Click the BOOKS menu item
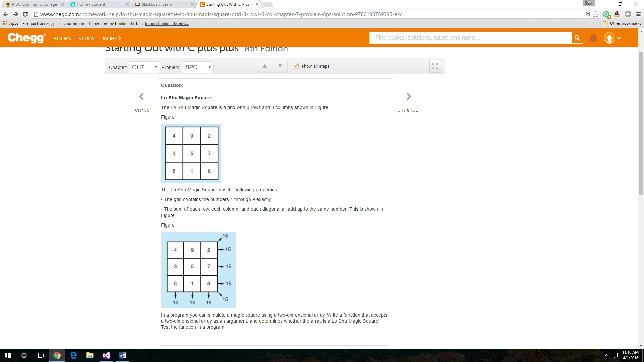The height and width of the screenshot is (362, 644). coord(62,38)
